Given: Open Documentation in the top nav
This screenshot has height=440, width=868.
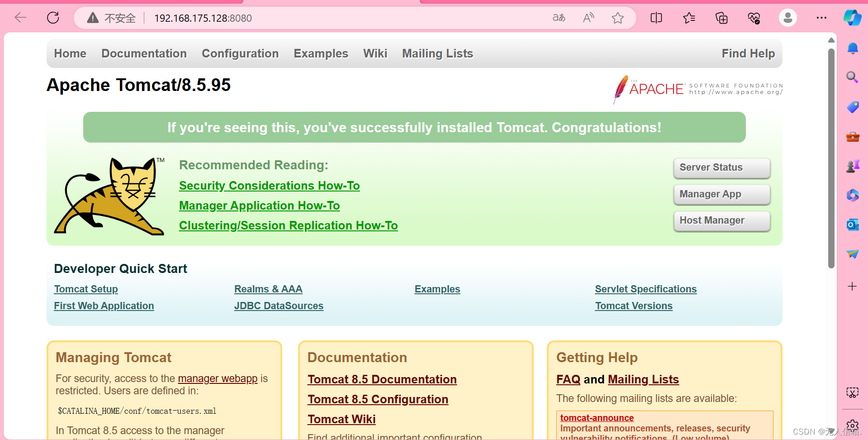Looking at the screenshot, I should coord(144,53).
